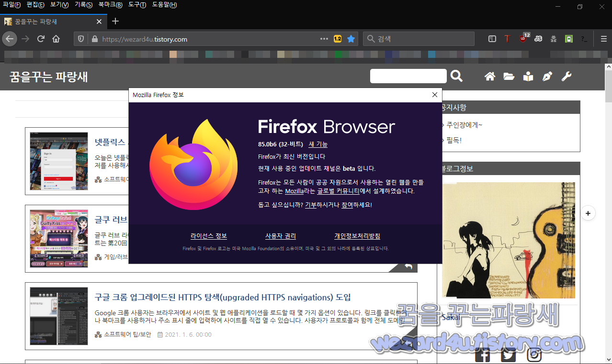Viewport: 612px width, 364px height.
Task: Open the 보기(V) menu
Action: click(59, 5)
